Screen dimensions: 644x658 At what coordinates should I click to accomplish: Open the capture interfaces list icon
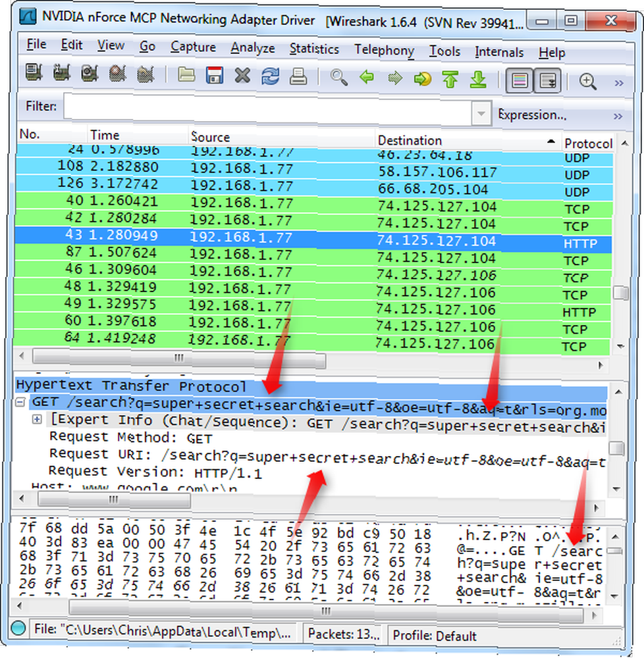[x=34, y=72]
